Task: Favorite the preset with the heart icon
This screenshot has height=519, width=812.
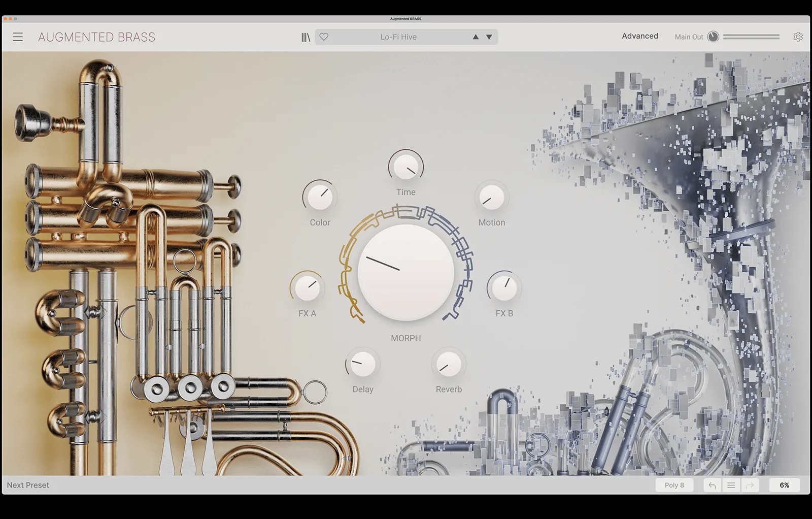Action: (x=324, y=37)
